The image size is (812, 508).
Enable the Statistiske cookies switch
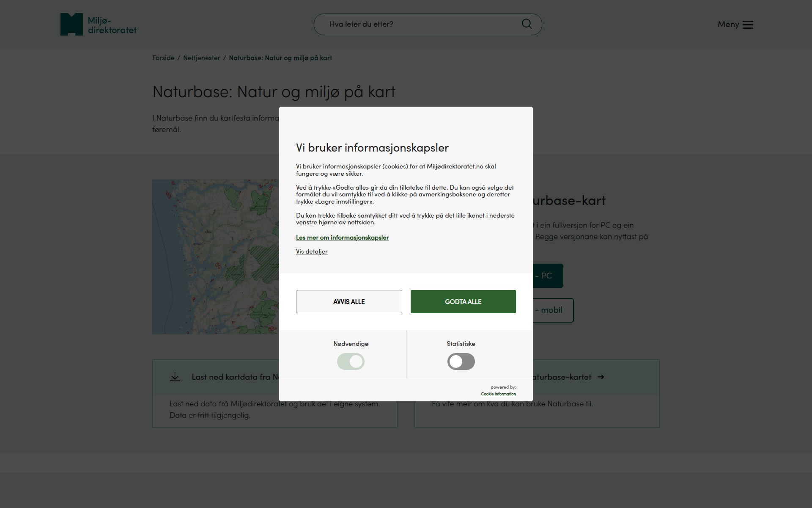click(461, 362)
